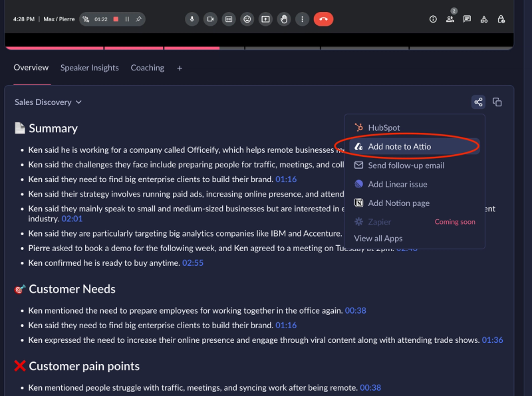
Task: Expand the Sales Discovery template dropdown
Action: (48, 102)
